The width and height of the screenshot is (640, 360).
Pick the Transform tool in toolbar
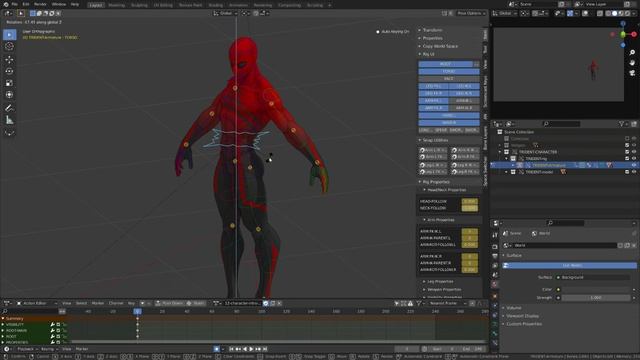(9, 95)
